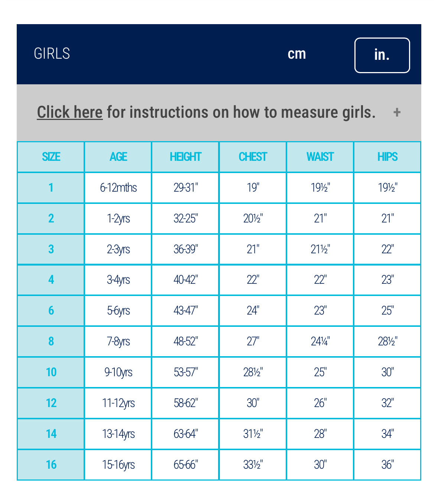The height and width of the screenshot is (504, 438).
Task: Click the 33½" chest cell
Action: pyautogui.click(x=253, y=465)
